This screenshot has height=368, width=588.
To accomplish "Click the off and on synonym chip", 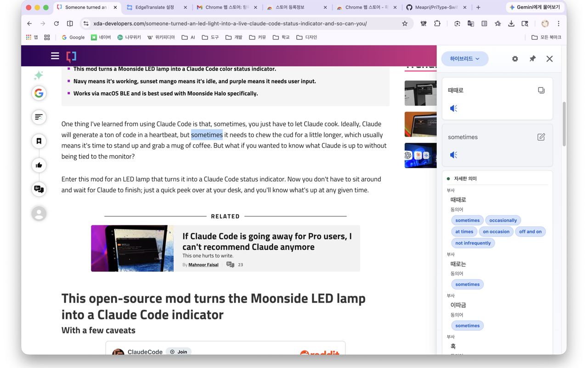I will 530,231.
